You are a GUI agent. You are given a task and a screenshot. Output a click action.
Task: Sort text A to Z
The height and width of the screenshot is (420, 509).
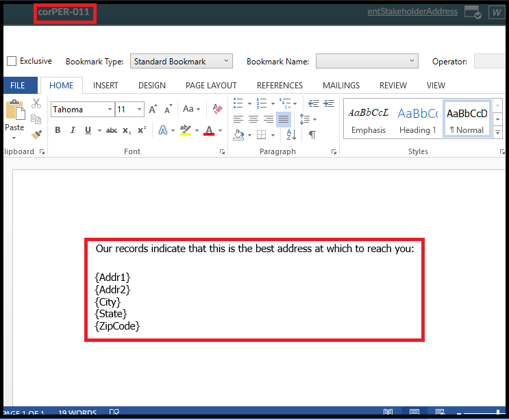coord(291,134)
